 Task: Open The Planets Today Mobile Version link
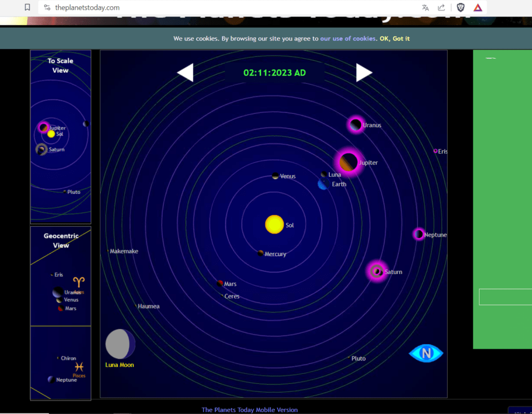click(x=250, y=410)
